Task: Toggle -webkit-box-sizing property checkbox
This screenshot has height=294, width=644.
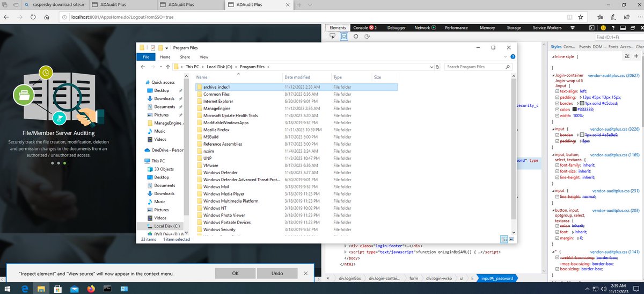Action: pos(556,257)
